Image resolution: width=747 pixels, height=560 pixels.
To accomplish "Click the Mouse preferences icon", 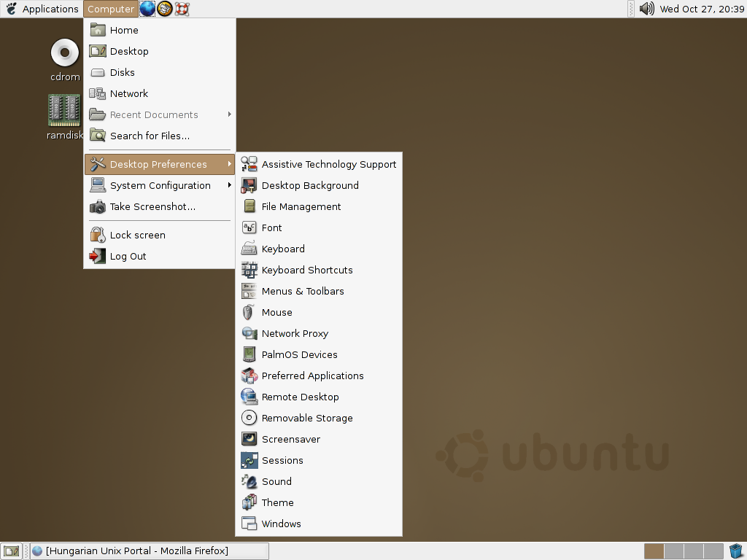I will click(248, 312).
